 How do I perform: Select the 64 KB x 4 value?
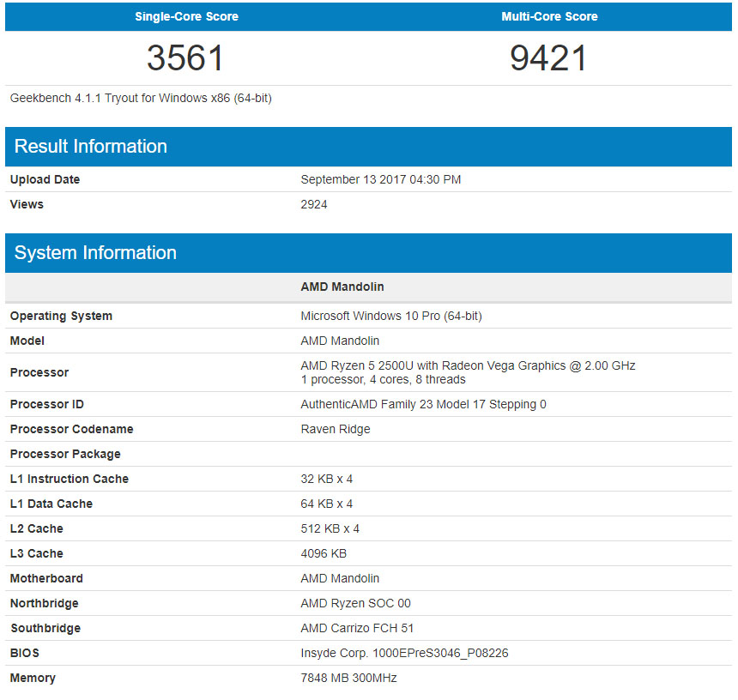point(327,504)
